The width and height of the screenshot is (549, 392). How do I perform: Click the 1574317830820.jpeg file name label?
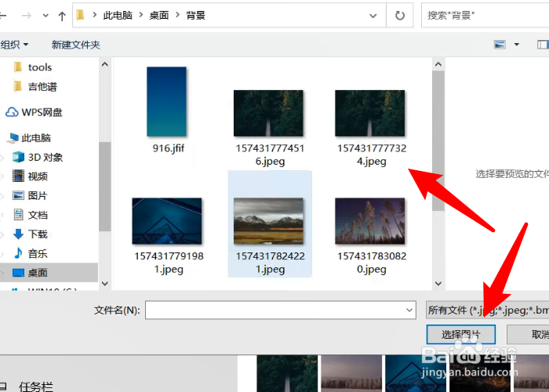click(x=372, y=263)
